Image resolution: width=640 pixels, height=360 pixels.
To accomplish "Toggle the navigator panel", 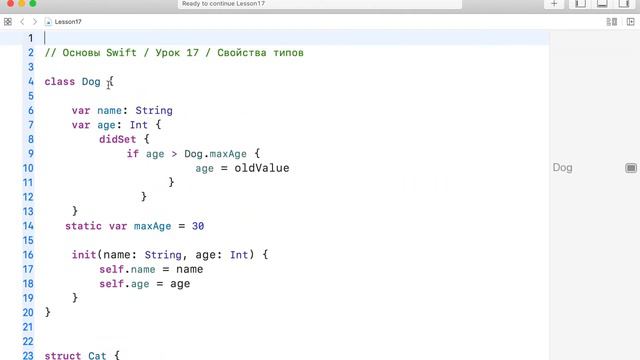I will pyautogui.click(x=580, y=4).
